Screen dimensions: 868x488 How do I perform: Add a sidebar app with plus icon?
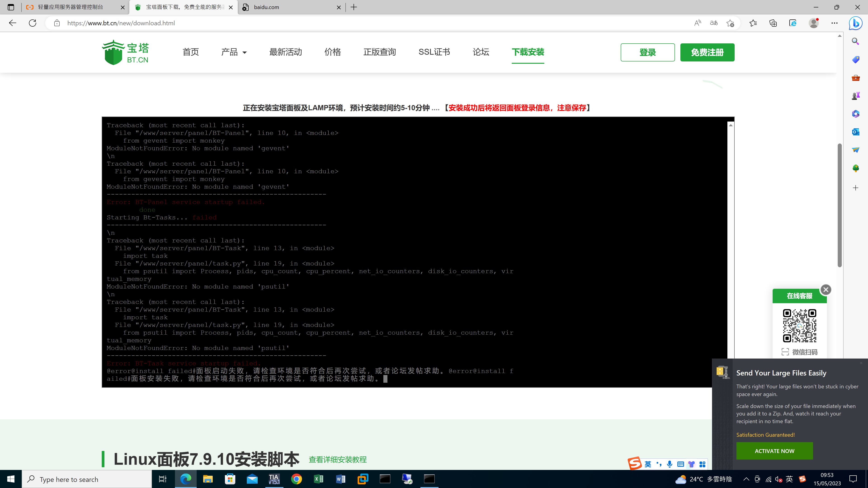click(x=856, y=188)
